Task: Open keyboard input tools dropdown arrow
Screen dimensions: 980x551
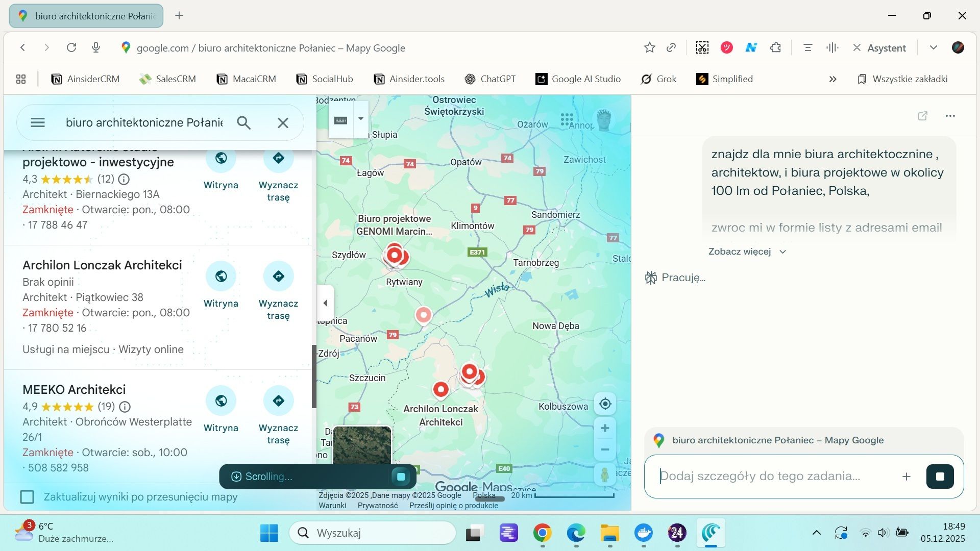Action: (x=361, y=119)
